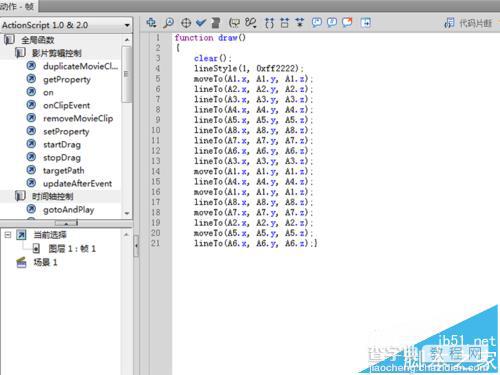Viewport: 500px width, 375px height.
Task: Click the functions list scrollbar down arrow
Action: pos(127,213)
